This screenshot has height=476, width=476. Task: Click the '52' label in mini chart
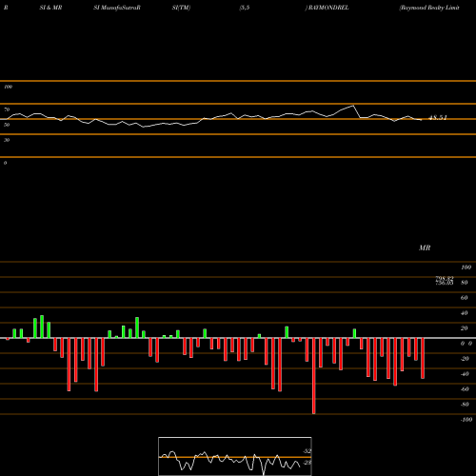307,451
